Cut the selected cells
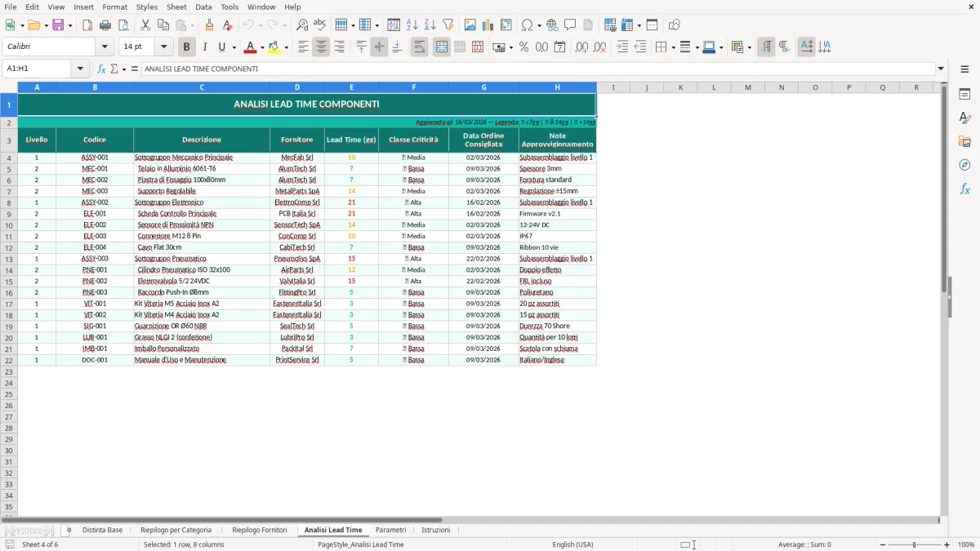Viewport: 980px width, 551px height. point(145,25)
